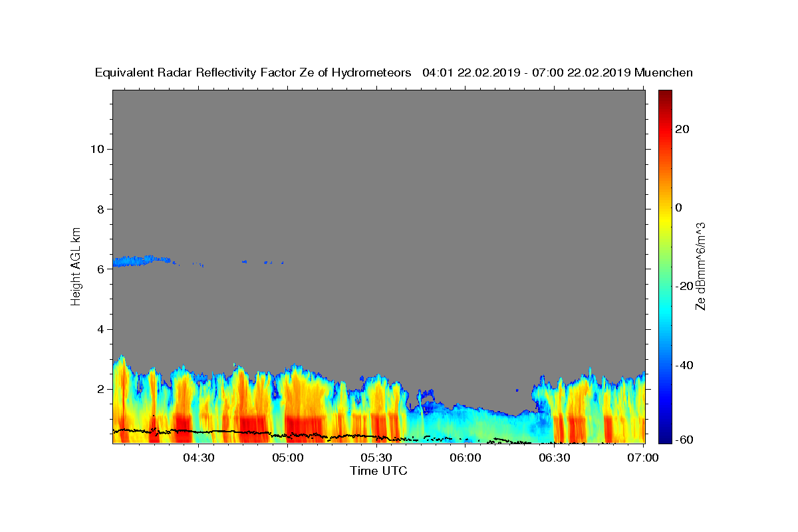Click the height tick label 2
This screenshot has width=798, height=532.
click(100, 389)
